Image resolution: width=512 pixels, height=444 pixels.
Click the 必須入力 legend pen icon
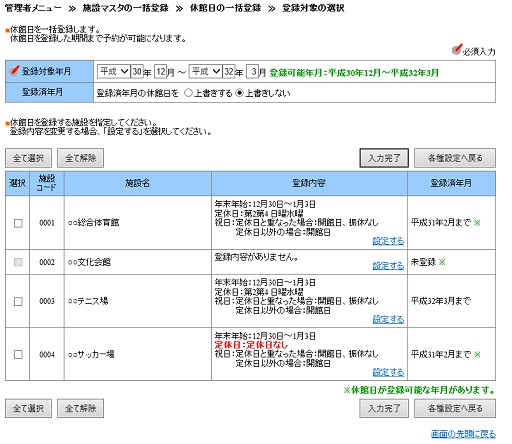457,49
